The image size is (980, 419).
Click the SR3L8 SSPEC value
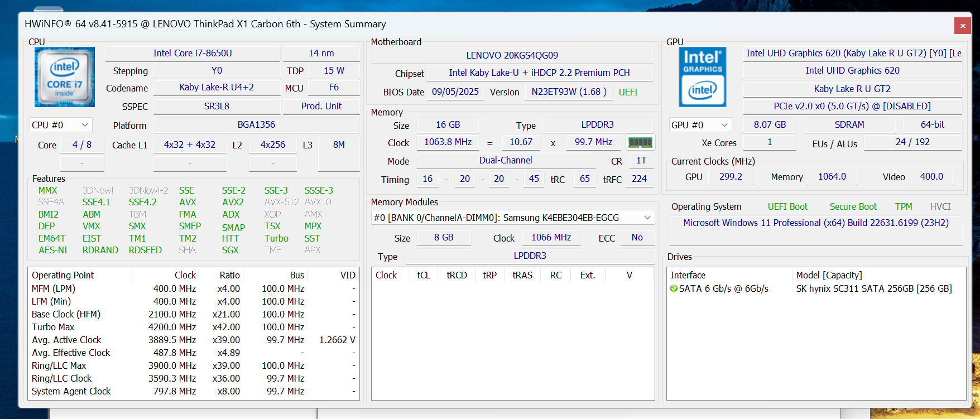217,107
